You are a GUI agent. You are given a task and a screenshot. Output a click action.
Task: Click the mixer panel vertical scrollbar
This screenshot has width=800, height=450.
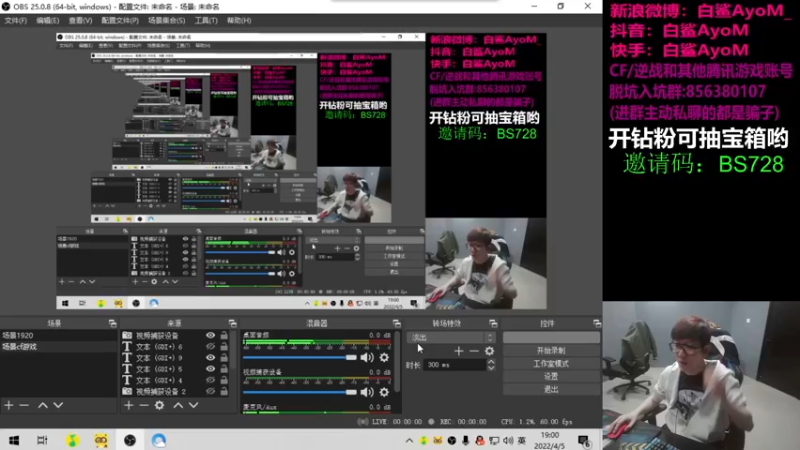[x=397, y=362]
